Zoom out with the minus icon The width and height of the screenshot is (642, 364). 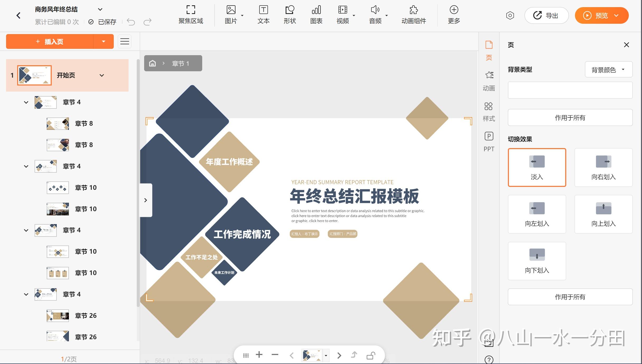click(275, 354)
